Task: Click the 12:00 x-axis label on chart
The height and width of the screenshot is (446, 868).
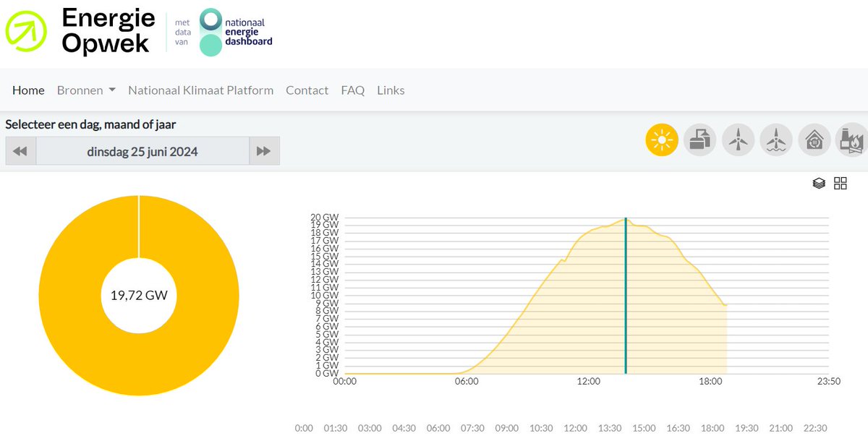Action: [589, 382]
